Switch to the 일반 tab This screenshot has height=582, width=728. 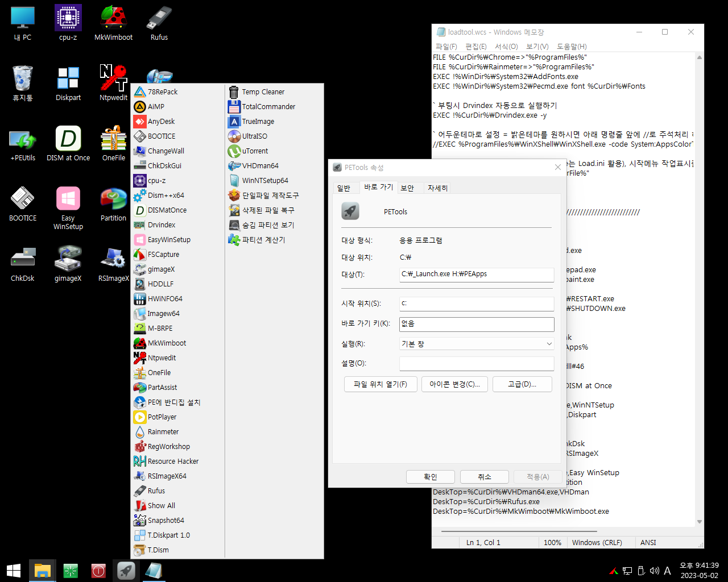click(x=344, y=188)
